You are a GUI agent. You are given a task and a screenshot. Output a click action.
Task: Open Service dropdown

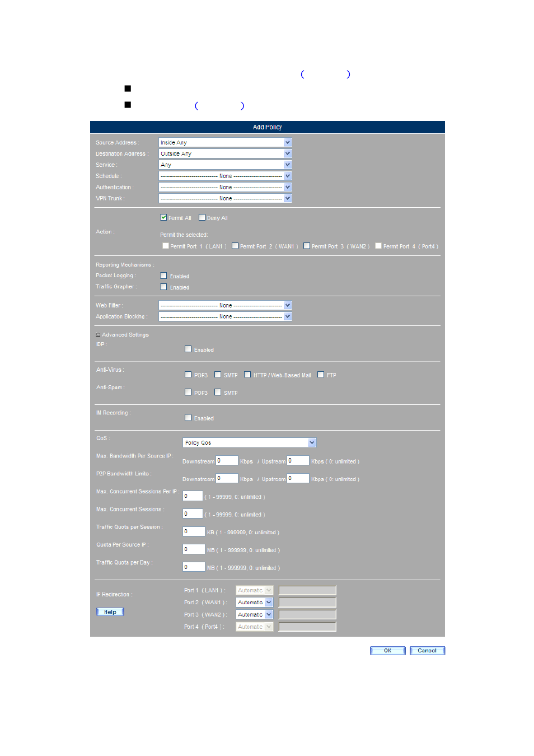coord(225,165)
